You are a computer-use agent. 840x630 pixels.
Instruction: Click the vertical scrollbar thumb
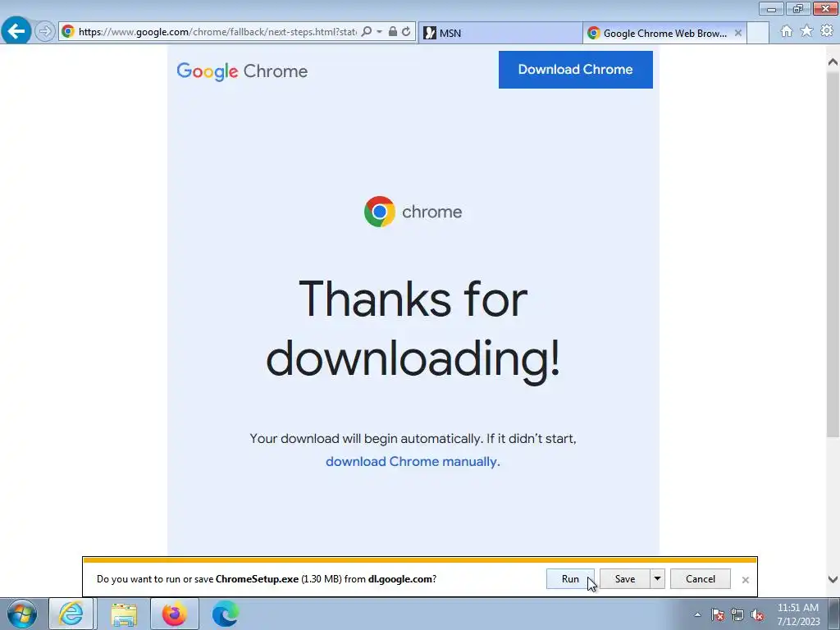point(833,254)
